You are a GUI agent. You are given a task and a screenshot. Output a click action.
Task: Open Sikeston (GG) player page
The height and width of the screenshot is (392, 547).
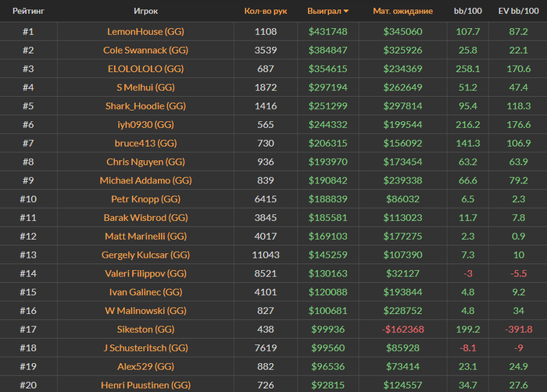(x=145, y=330)
